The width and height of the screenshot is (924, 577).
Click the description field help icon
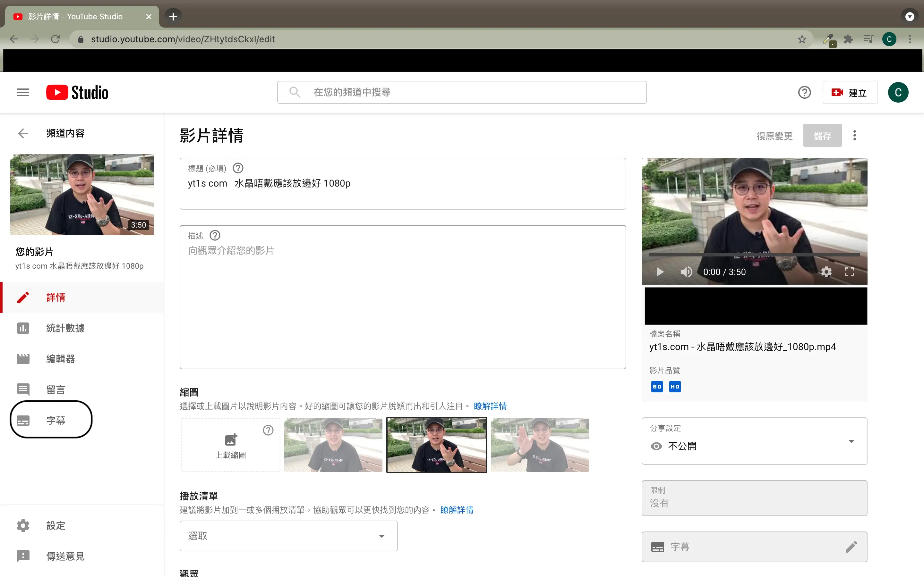tap(215, 236)
